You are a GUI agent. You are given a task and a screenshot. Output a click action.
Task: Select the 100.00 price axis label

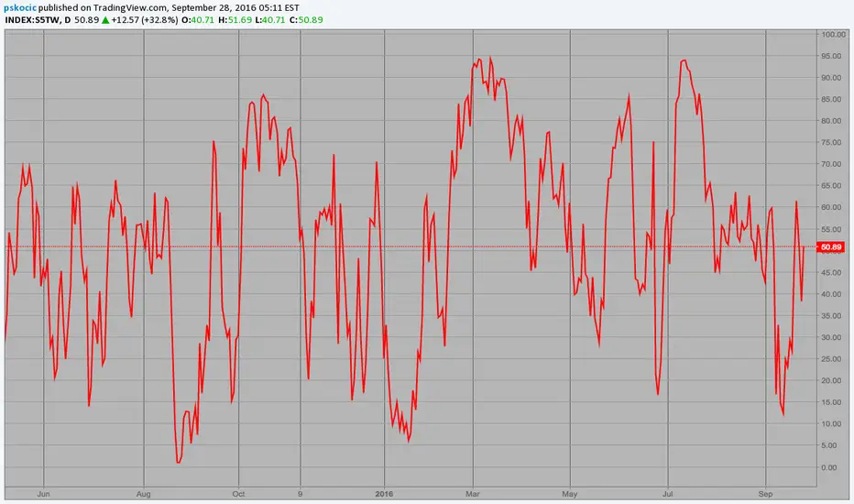pos(833,34)
